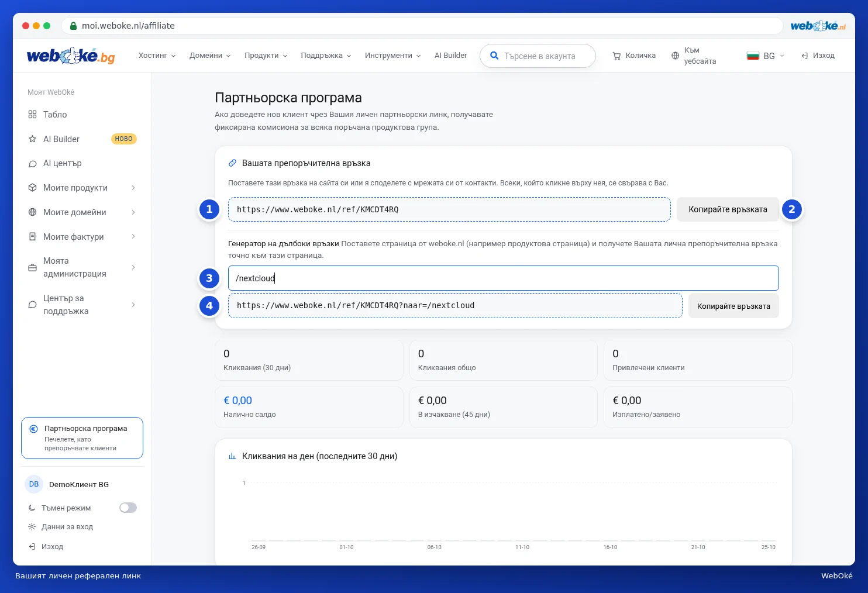The image size is (868, 593).
Task: Click the globe icon for website
Action: [x=676, y=56]
